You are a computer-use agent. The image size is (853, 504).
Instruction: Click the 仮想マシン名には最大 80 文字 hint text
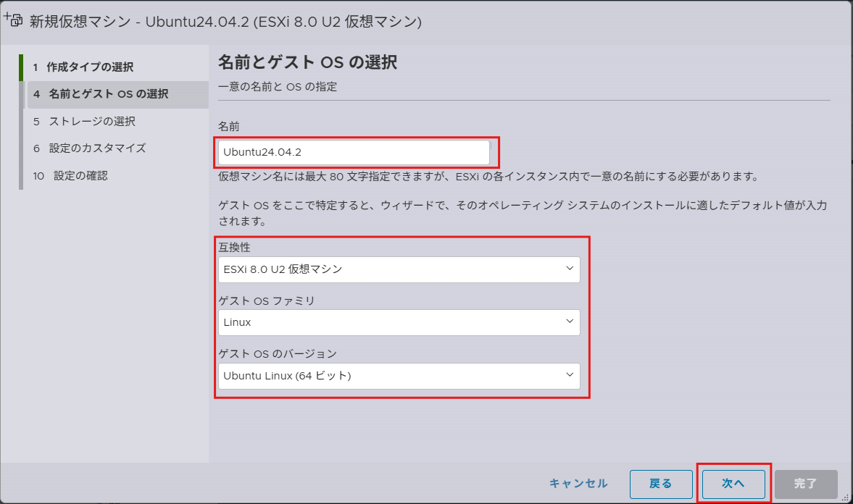(x=488, y=176)
